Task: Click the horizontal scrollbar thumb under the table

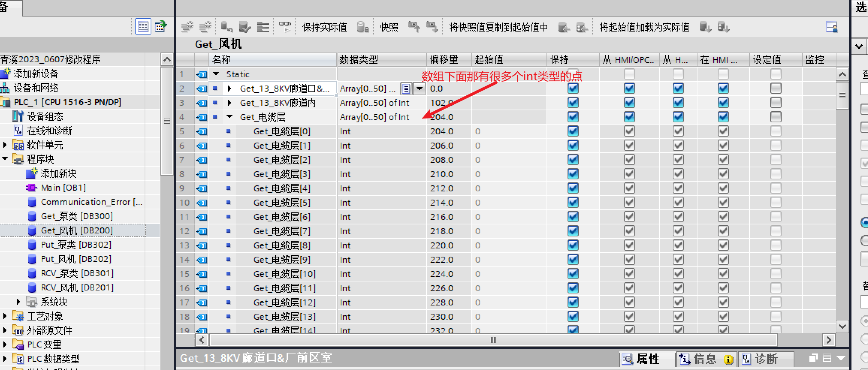Action: [493, 340]
